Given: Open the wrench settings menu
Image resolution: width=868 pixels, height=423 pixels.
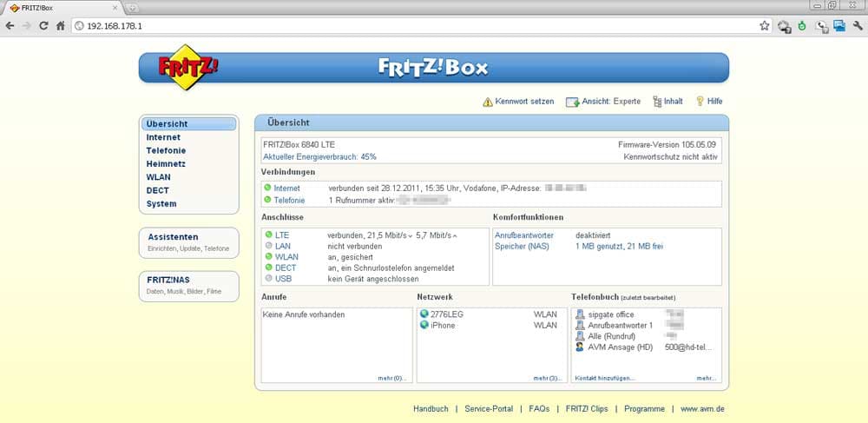Looking at the screenshot, I should click(x=858, y=25).
